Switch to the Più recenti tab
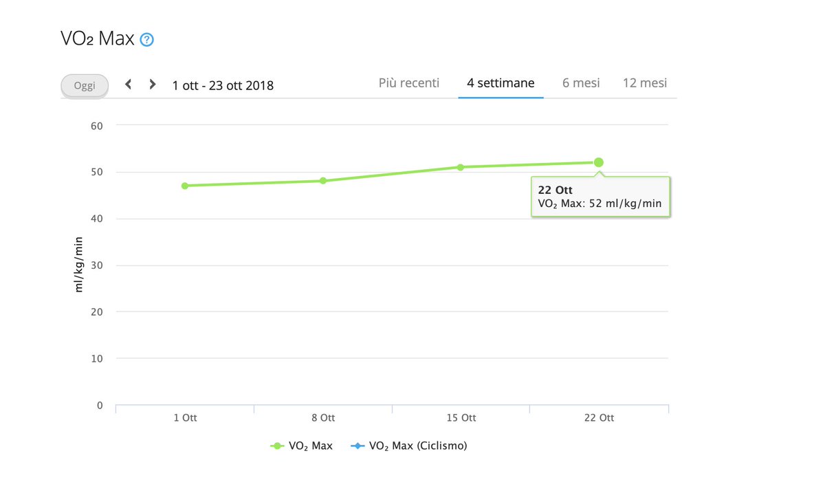 [409, 83]
